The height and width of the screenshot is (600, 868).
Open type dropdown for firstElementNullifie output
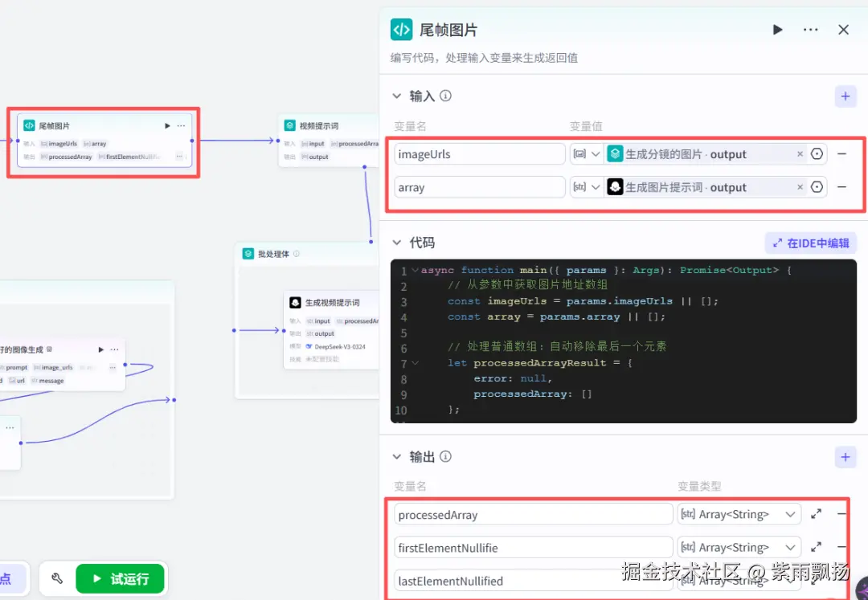(739, 548)
